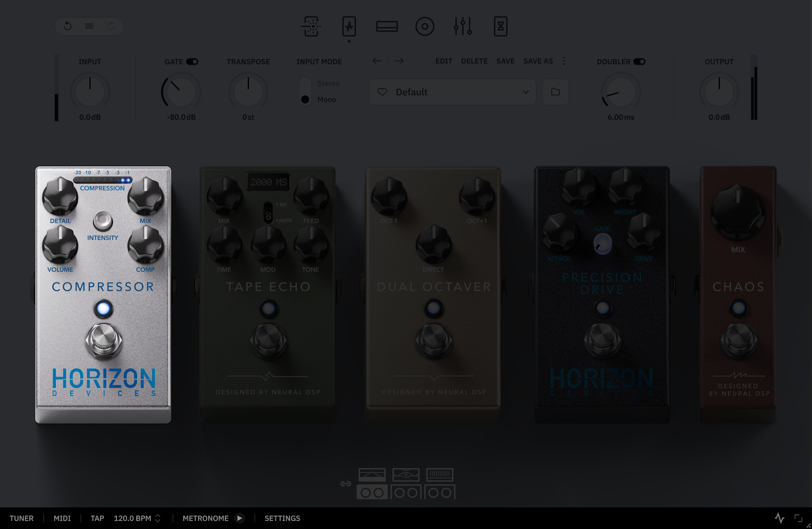The image size is (812, 529).
Task: Click the TRANSPOSE knob
Action: click(248, 91)
